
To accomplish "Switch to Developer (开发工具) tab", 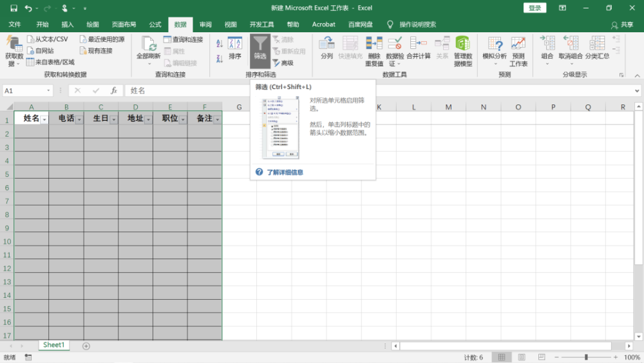I will pos(261,25).
